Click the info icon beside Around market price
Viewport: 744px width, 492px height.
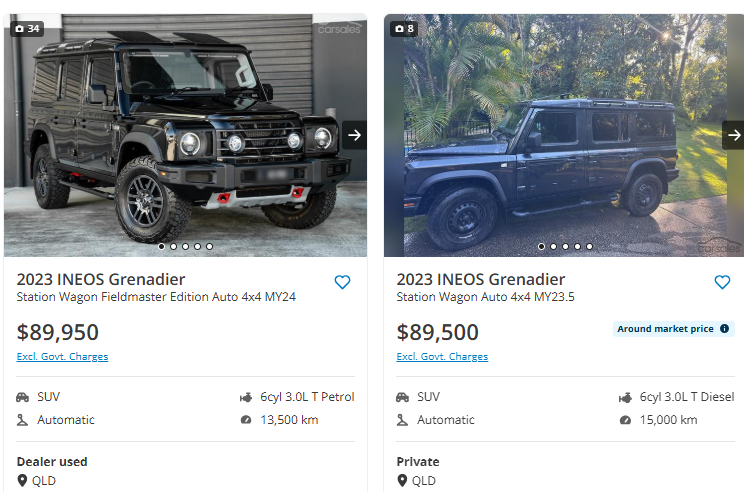click(725, 328)
